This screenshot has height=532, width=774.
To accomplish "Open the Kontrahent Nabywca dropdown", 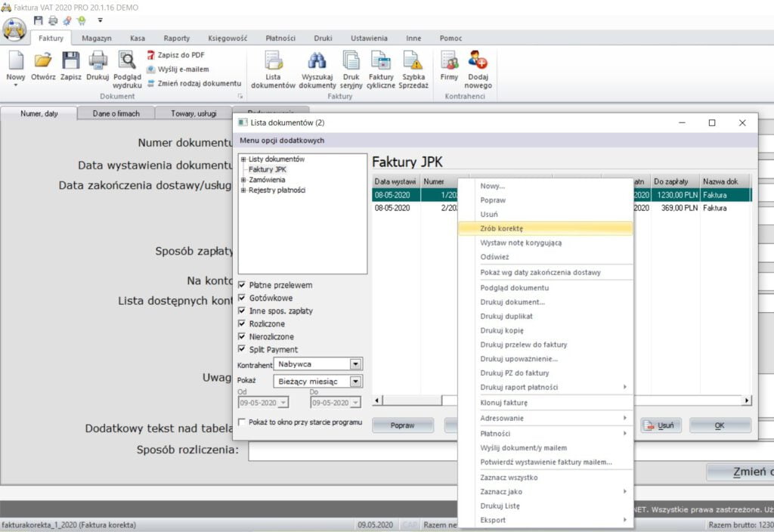I will (356, 364).
